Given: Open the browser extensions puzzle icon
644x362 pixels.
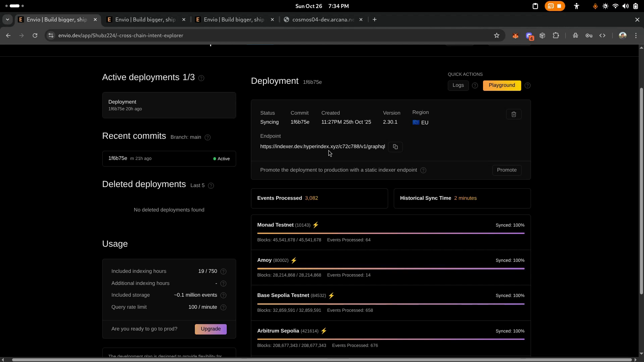Looking at the screenshot, I should tap(556, 36).
